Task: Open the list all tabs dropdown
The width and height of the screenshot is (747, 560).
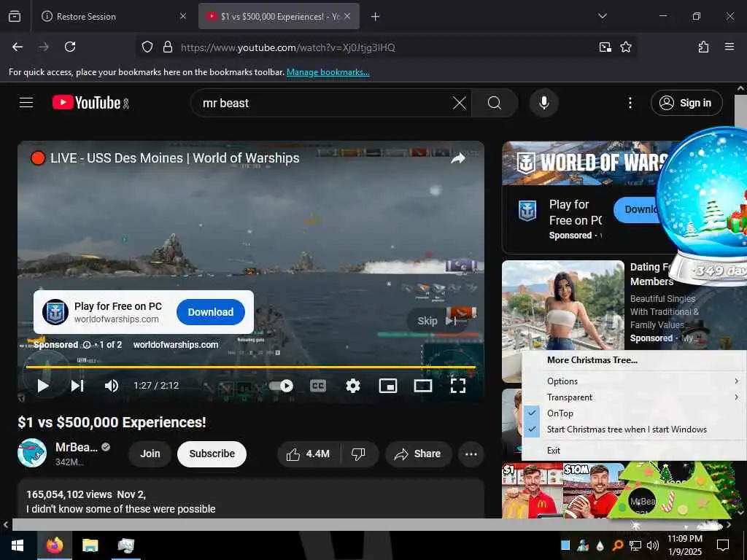Action: 602,16
